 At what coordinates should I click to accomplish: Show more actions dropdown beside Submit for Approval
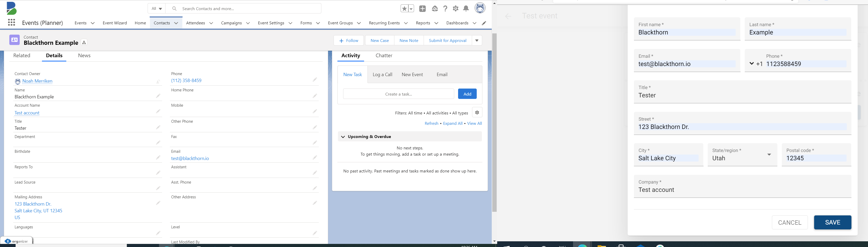[477, 40]
